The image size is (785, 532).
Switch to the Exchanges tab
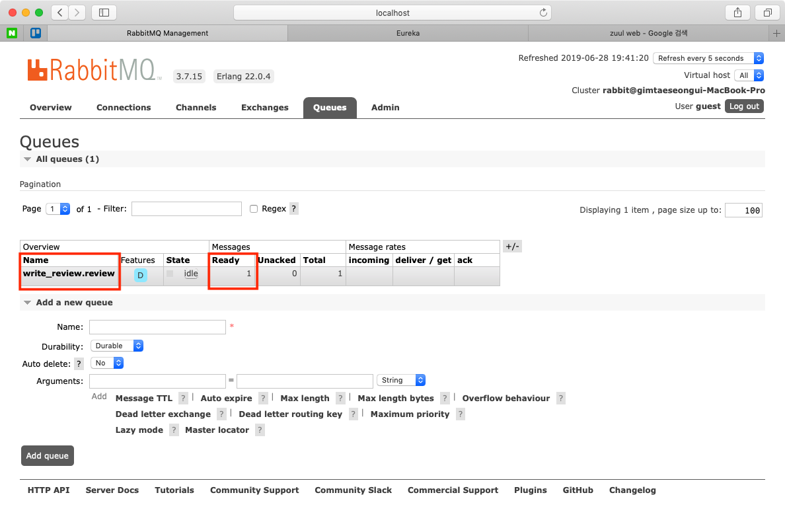(x=264, y=108)
